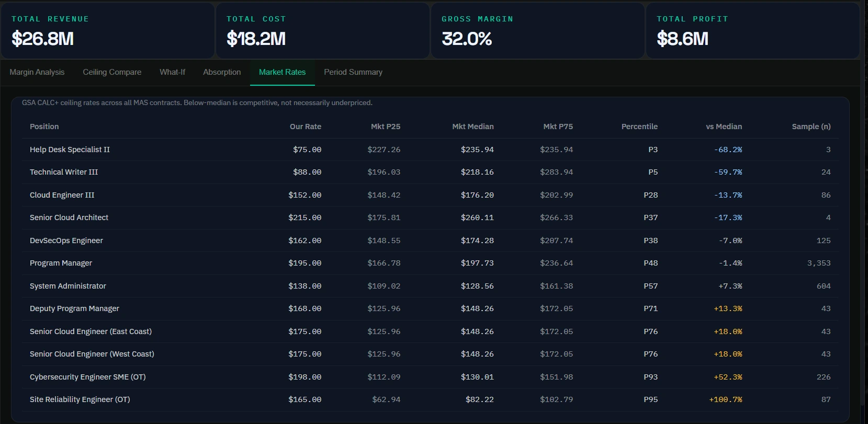Screen dimensions: 868x424
Task: Click the P3 percentile cell
Action: [x=653, y=150]
